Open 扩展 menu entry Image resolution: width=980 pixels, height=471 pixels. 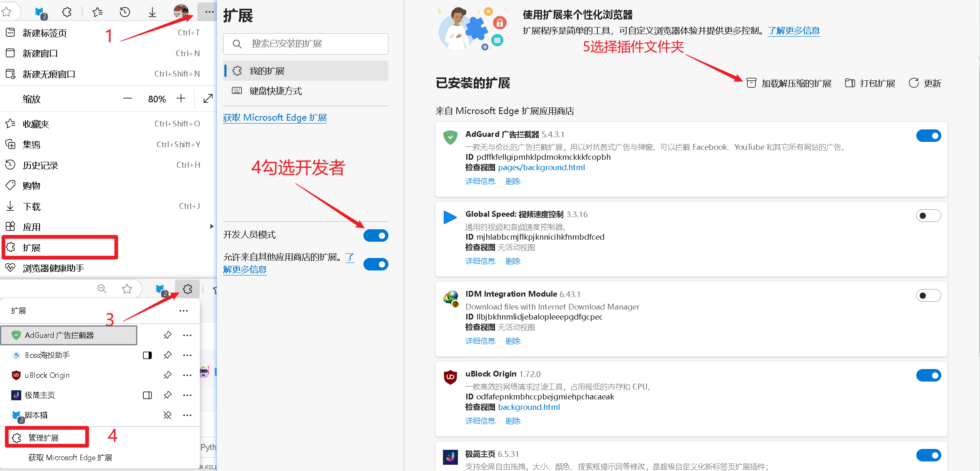108,248
